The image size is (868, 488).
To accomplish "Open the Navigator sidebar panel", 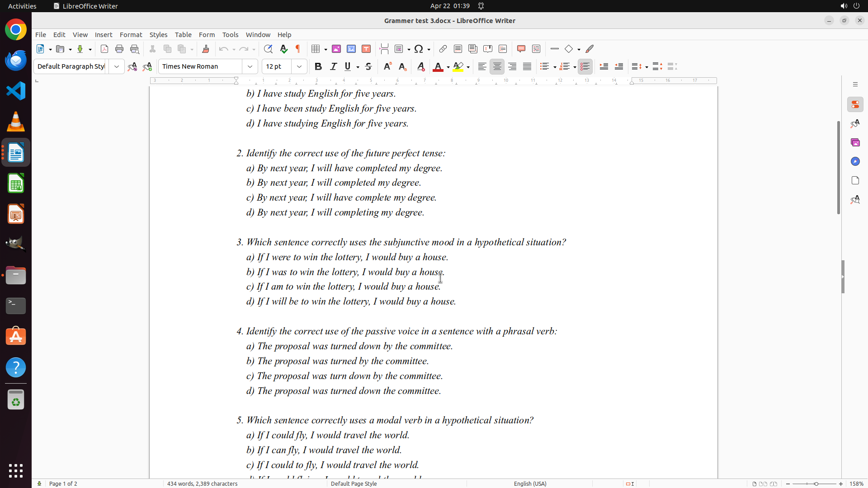I will (855, 161).
